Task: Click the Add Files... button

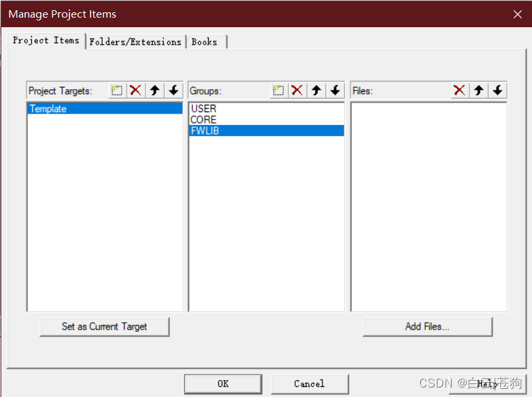Action: click(x=427, y=327)
